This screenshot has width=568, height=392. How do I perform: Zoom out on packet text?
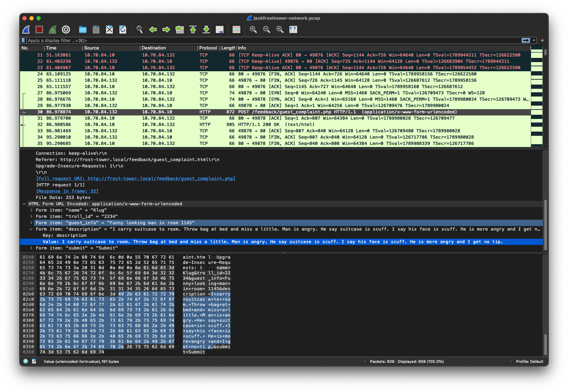(267, 29)
